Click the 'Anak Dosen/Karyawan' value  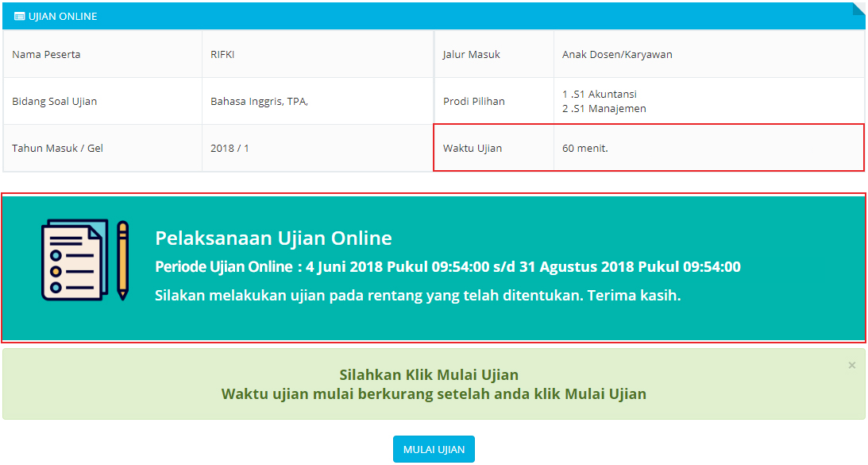pos(617,55)
